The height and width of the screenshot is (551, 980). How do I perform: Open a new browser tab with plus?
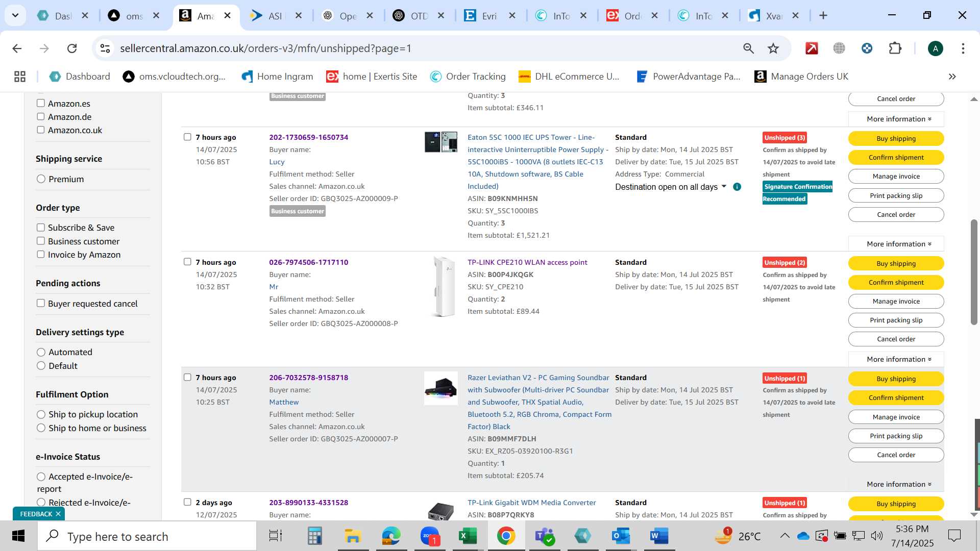(x=823, y=16)
